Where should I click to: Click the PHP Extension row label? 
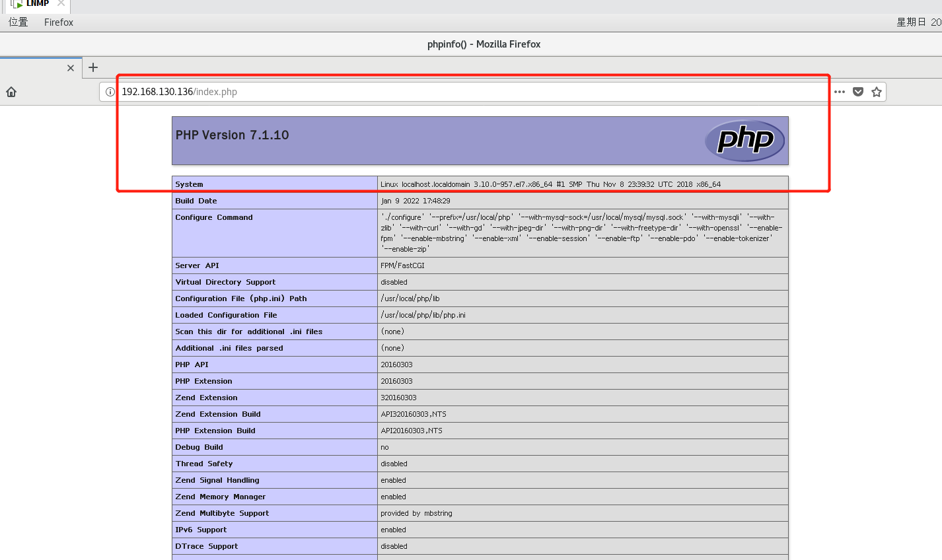point(203,381)
